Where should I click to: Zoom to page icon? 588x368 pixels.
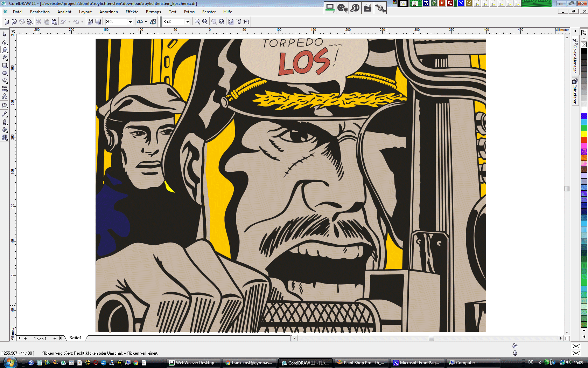231,22
